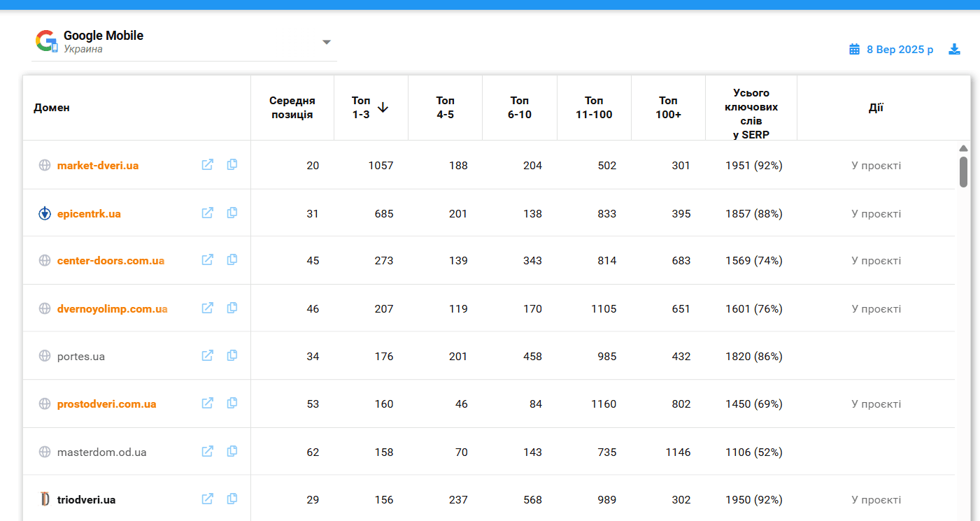Click the epicentrk.ua favicon
980x521 pixels.
pyautogui.click(x=45, y=213)
